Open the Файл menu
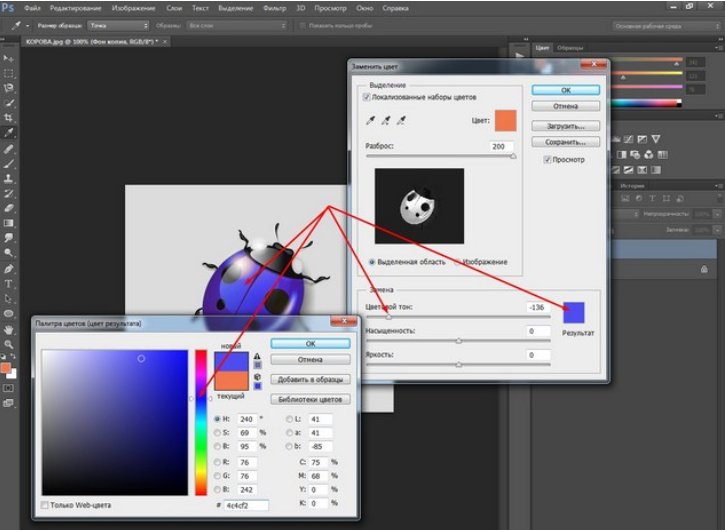The image size is (725, 530). click(32, 8)
